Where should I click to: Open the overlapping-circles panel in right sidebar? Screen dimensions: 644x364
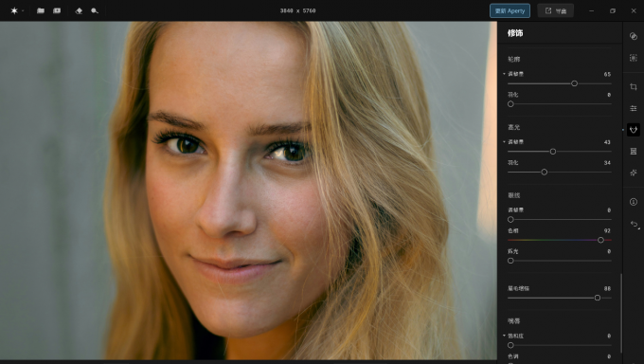634,36
